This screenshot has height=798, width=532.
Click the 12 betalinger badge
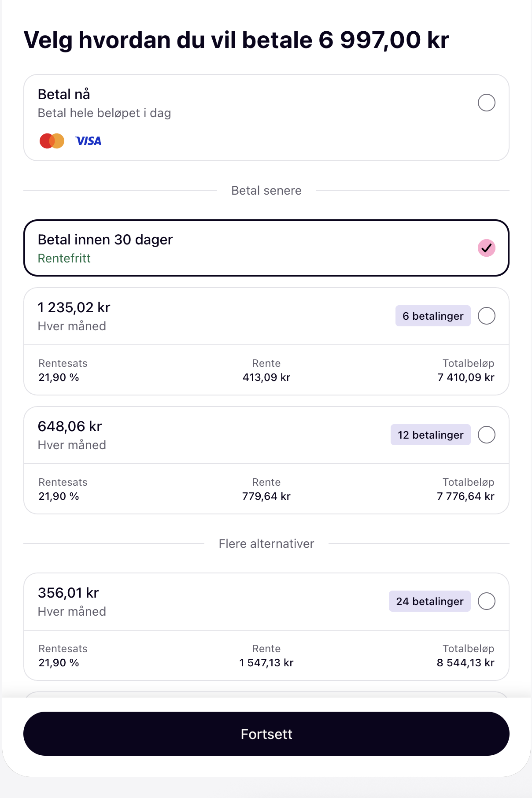[x=430, y=435]
